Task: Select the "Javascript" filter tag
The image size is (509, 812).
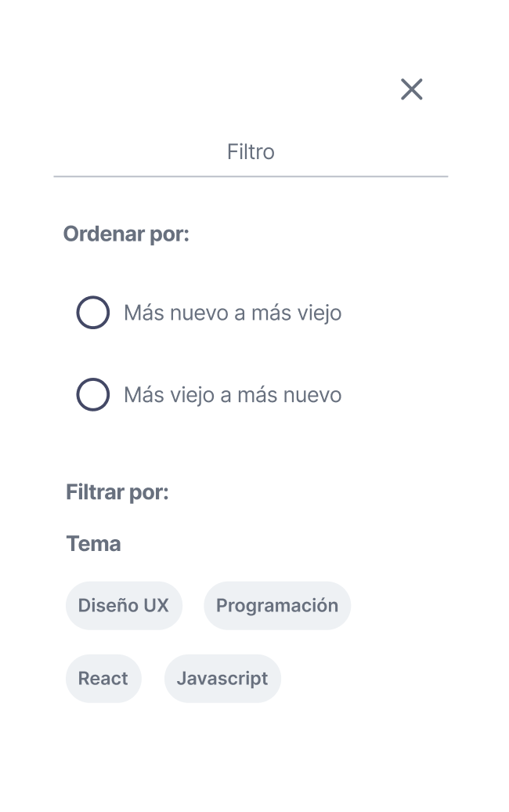Action: click(222, 678)
